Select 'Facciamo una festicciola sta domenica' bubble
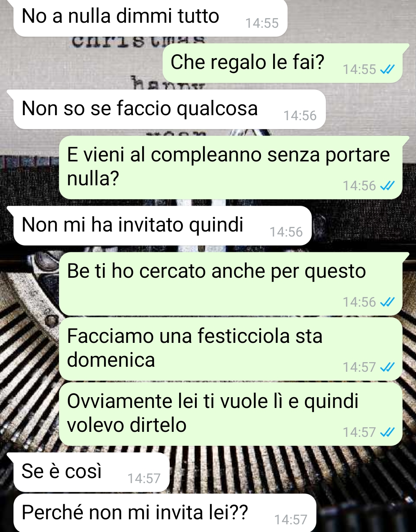Screen dimensions: 416x532 pyautogui.click(x=231, y=349)
